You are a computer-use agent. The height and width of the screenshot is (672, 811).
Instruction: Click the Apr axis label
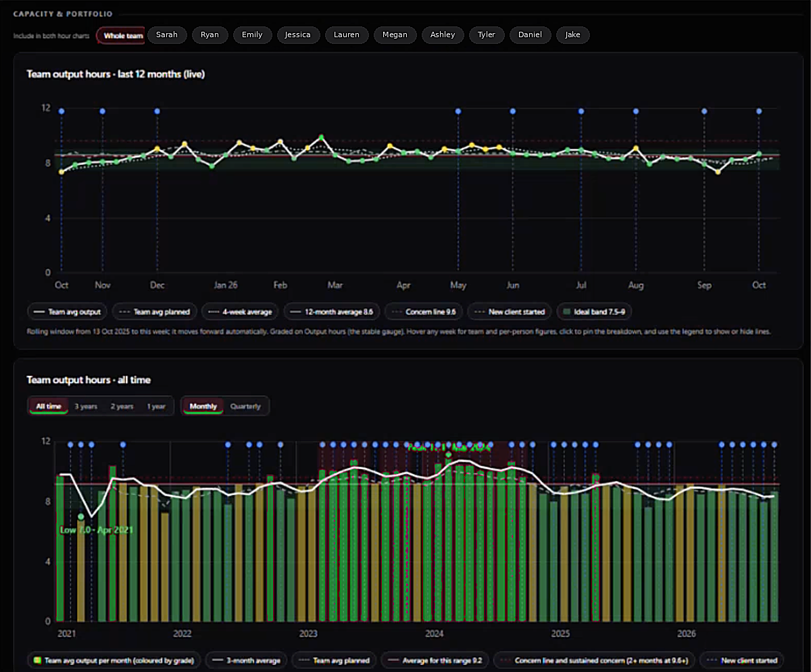click(403, 285)
